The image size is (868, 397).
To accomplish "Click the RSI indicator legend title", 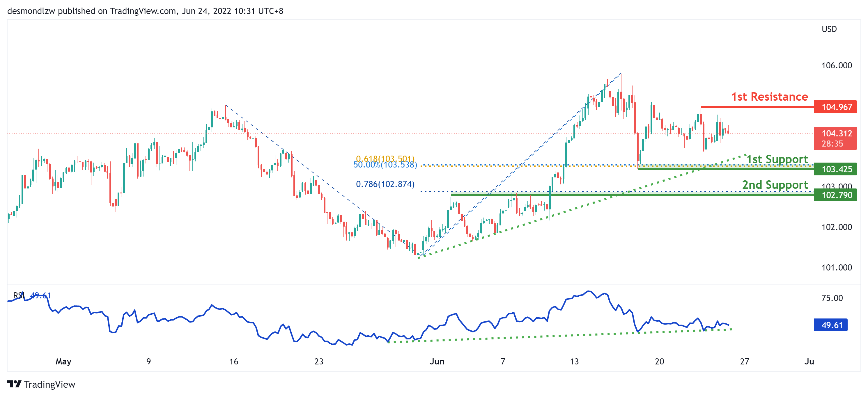I will [x=19, y=296].
